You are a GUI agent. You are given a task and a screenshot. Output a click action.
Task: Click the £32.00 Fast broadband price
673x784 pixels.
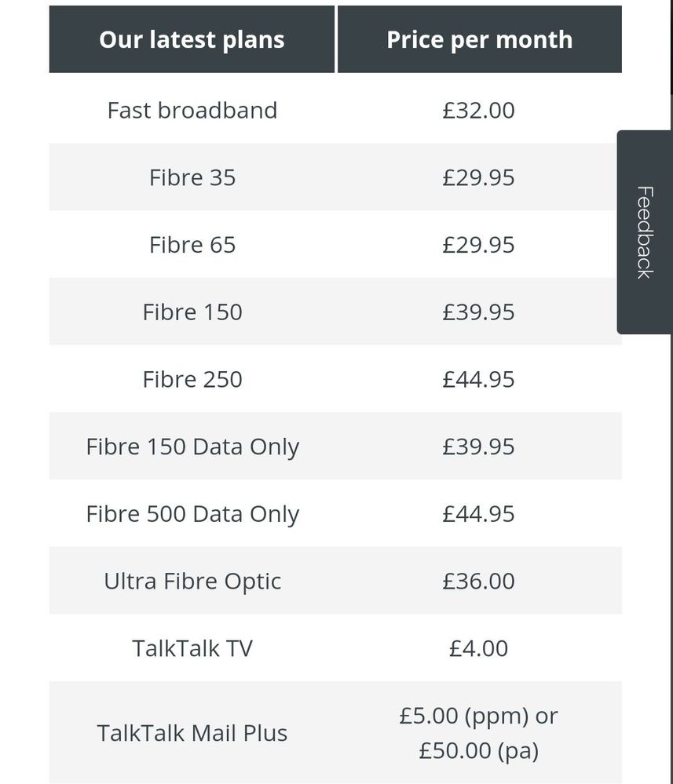(478, 111)
